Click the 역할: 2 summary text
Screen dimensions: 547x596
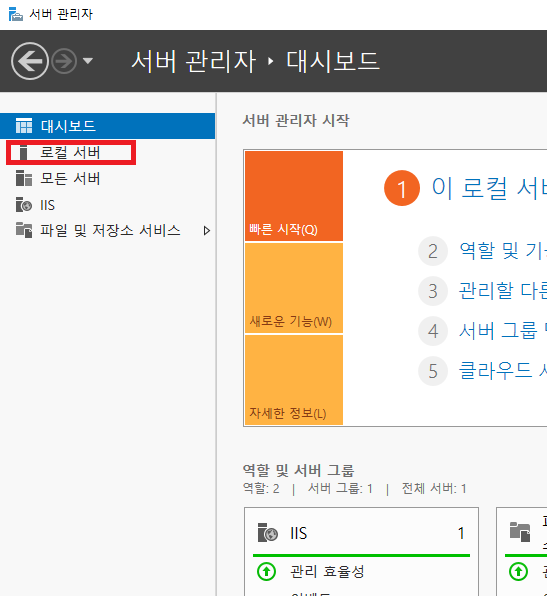pos(261,488)
